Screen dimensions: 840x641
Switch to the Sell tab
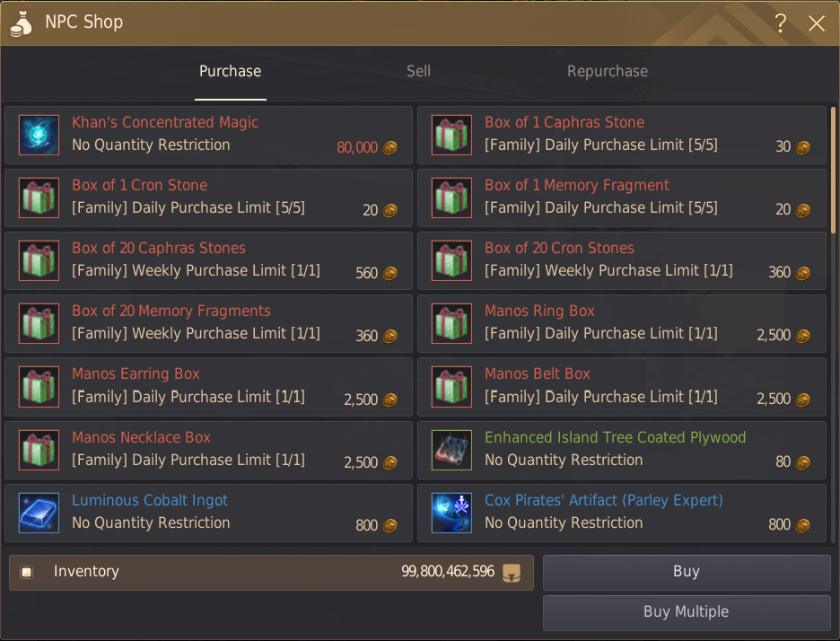418,71
